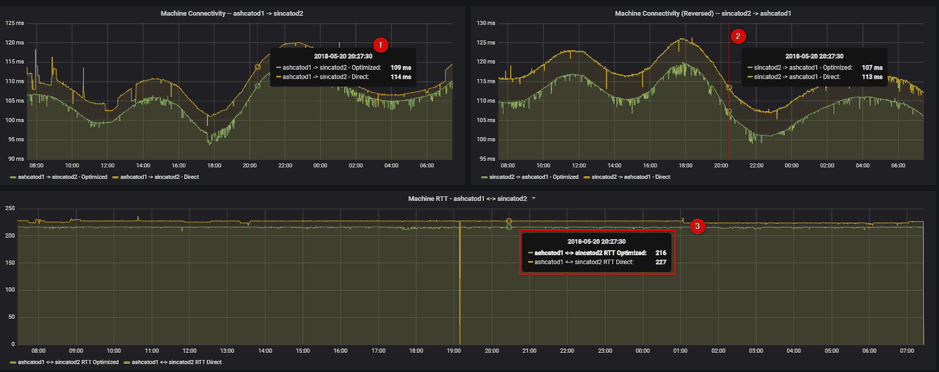Click the Optimized data point marker in the first panel
The image size is (939, 372).
(x=258, y=86)
